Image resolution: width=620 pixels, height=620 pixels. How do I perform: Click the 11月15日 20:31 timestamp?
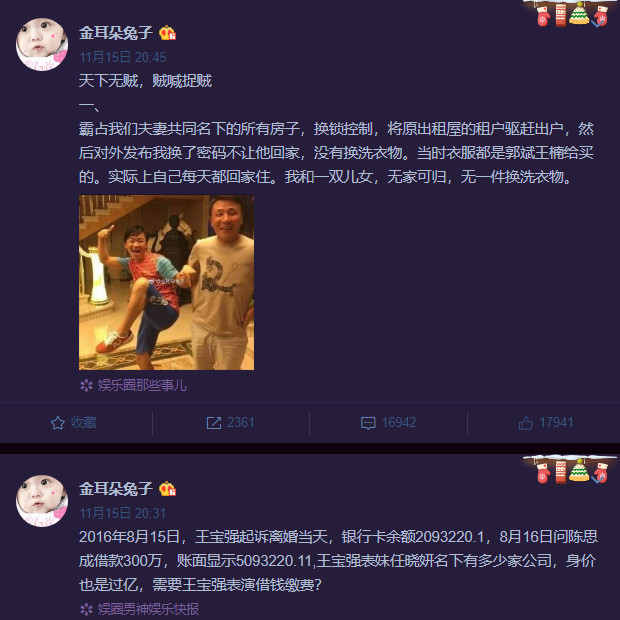123,513
